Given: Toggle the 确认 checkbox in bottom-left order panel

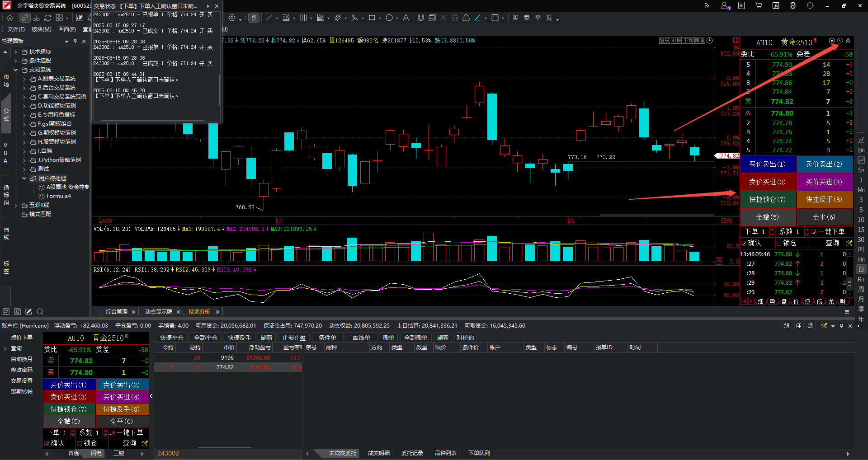Looking at the screenshot, I should coord(47,443).
